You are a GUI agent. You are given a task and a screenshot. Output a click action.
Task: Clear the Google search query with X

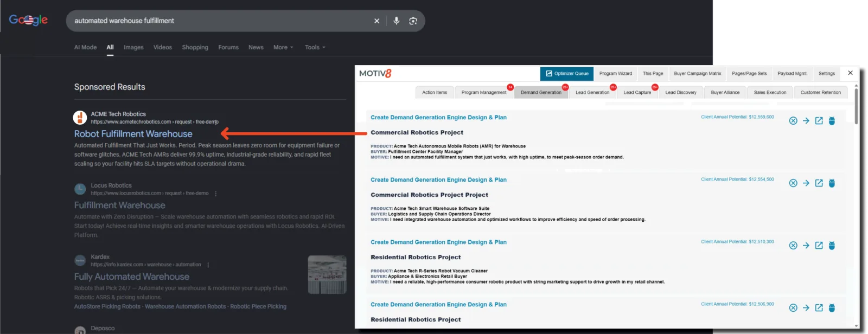tap(376, 21)
